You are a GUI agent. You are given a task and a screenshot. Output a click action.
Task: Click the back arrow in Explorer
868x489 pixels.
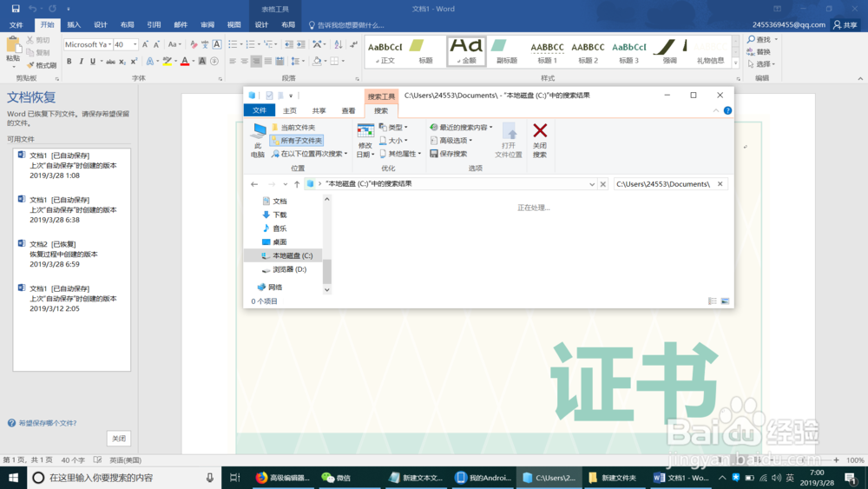[254, 184]
